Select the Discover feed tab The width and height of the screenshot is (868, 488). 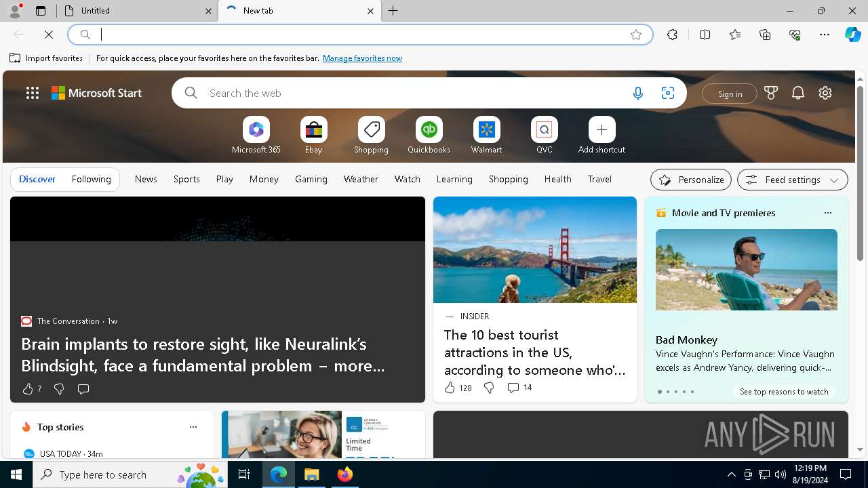click(37, 179)
